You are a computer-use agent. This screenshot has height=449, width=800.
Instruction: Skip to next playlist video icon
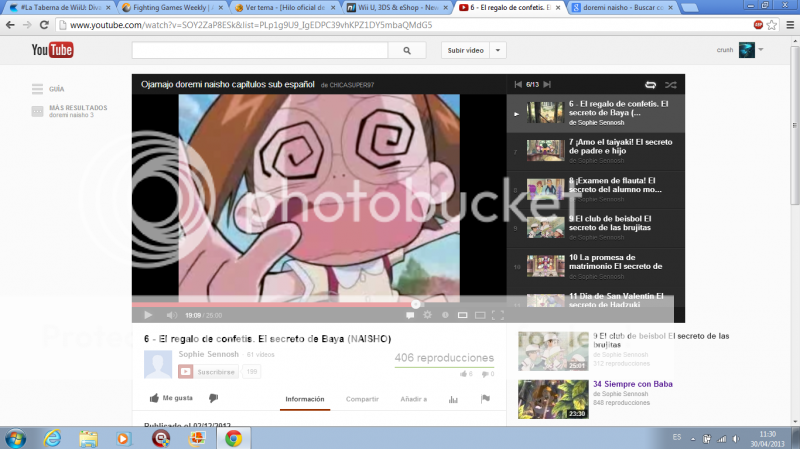(x=547, y=84)
